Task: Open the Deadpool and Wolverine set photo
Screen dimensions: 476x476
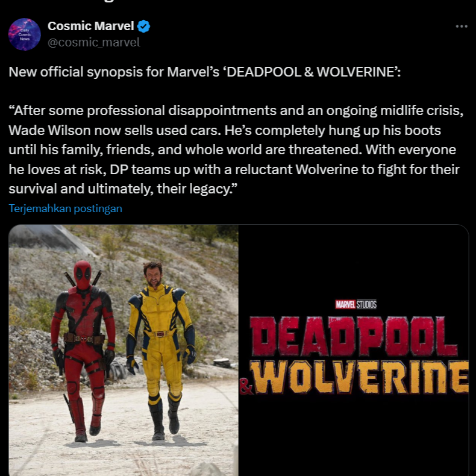Action: (x=124, y=350)
